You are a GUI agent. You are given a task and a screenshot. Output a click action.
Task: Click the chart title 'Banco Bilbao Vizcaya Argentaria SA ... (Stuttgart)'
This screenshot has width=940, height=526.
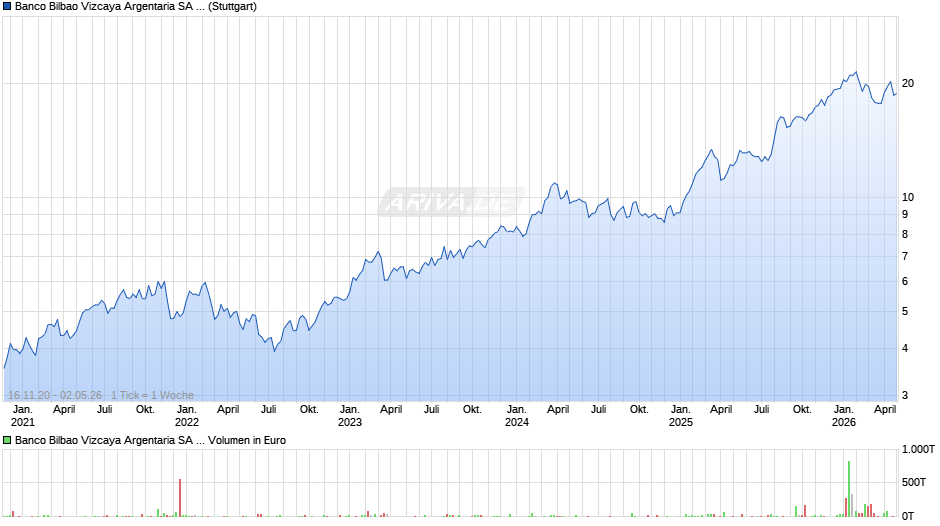tap(135, 7)
